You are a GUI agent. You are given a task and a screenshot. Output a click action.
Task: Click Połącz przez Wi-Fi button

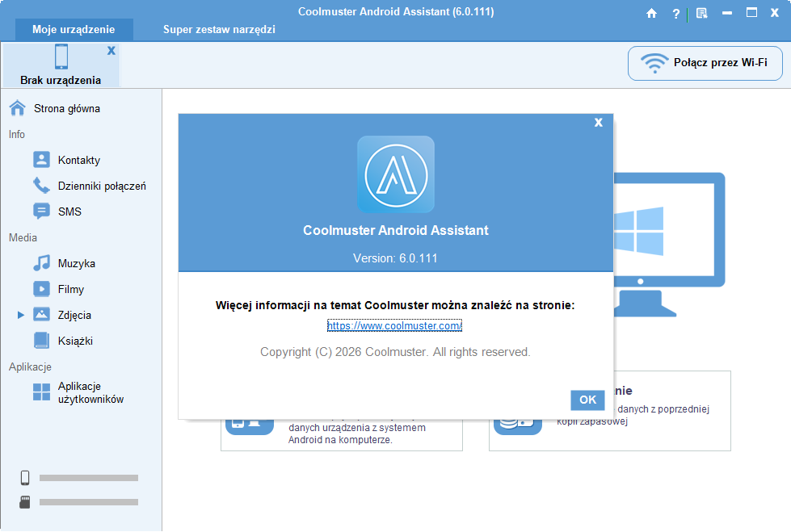[705, 63]
